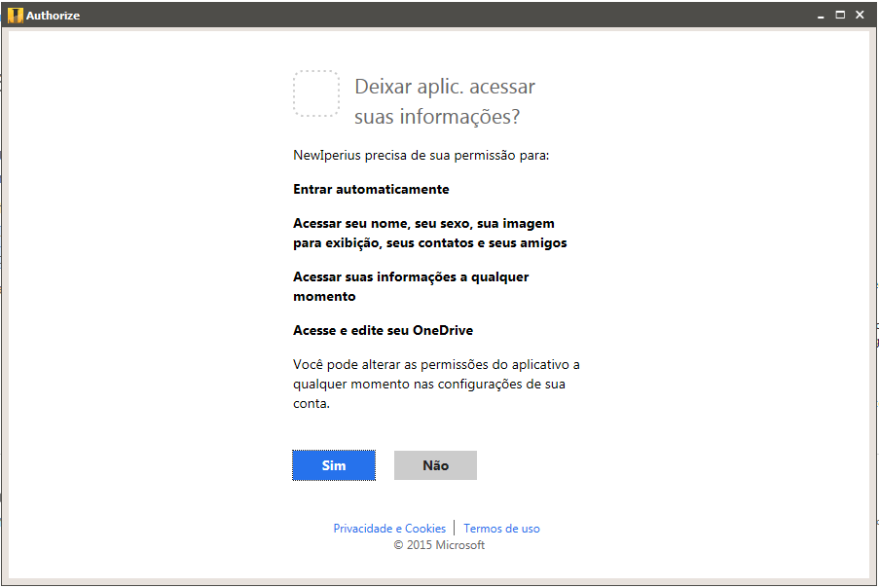Click the 'Entrar automaticamente' permission text
The height and width of the screenshot is (588, 879).
pyautogui.click(x=371, y=190)
